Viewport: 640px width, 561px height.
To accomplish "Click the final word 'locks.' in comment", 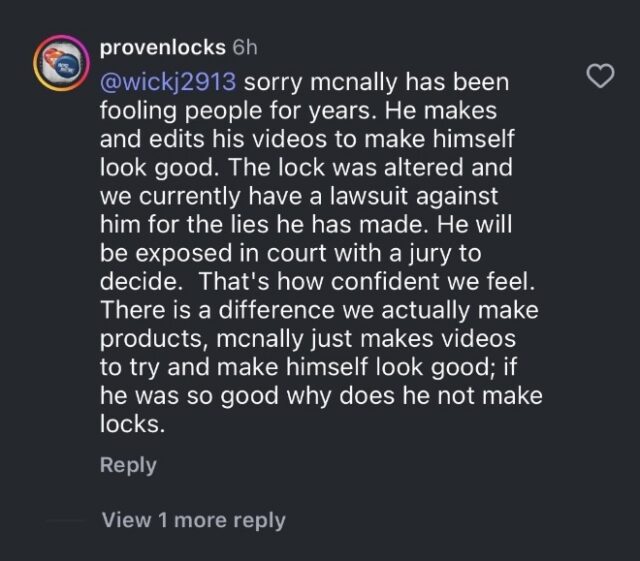I will pyautogui.click(x=132, y=424).
